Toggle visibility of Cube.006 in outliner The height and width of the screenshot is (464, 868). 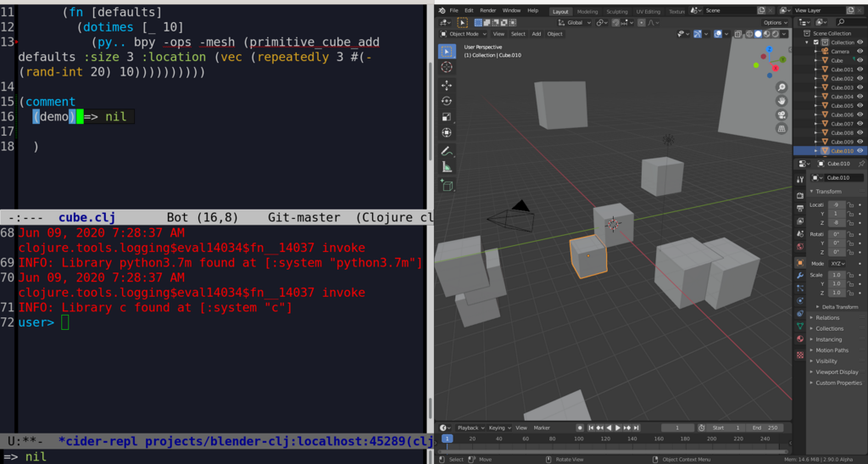(x=860, y=115)
